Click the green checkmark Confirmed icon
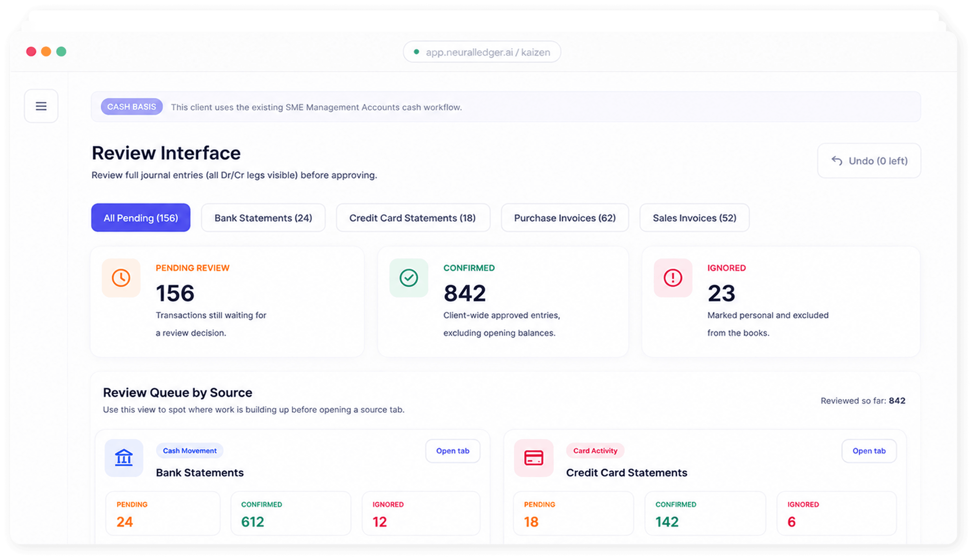This screenshot has width=973, height=560. tap(409, 278)
